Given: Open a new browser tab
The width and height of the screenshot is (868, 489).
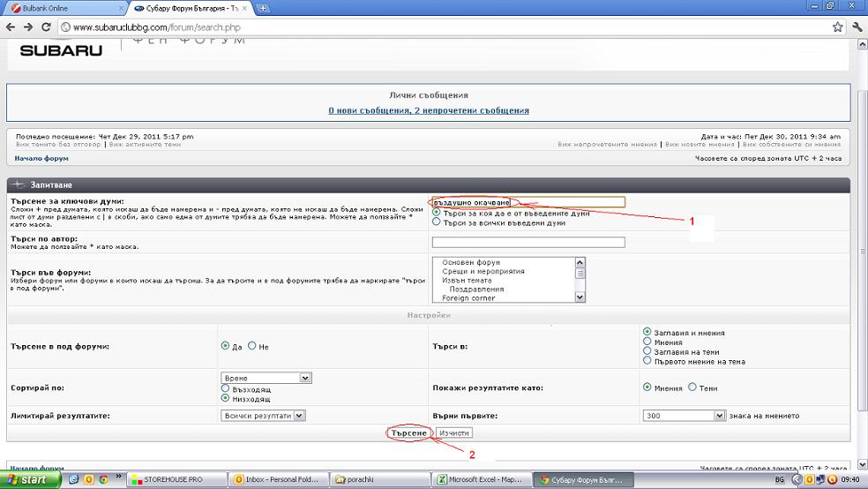Looking at the screenshot, I should click(264, 8).
